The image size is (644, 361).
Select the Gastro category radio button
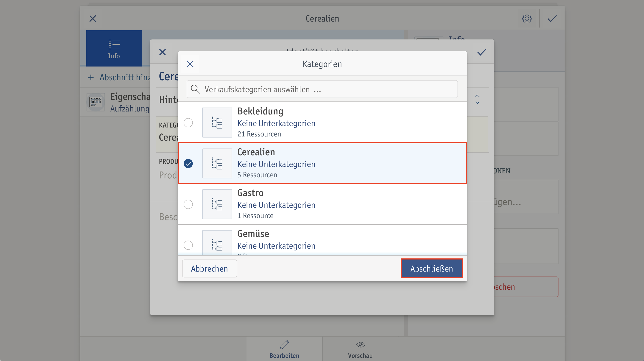188,204
